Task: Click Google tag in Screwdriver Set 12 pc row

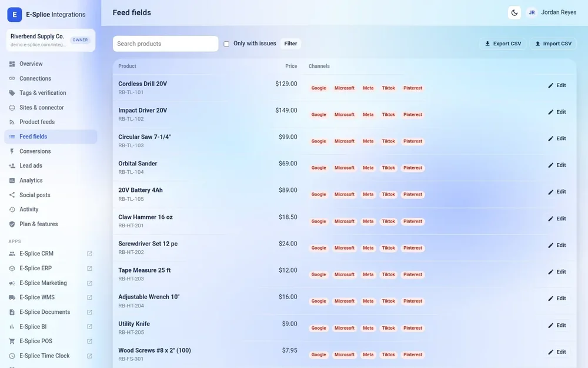Action: point(318,248)
